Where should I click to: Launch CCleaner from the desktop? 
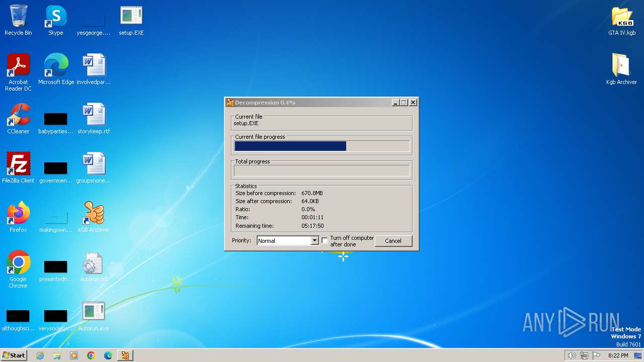tap(18, 119)
